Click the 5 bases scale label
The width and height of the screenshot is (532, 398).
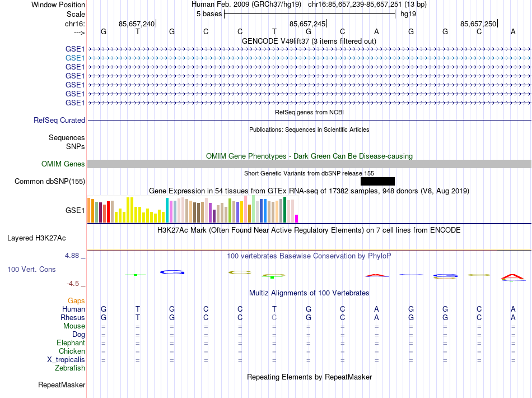coord(209,14)
